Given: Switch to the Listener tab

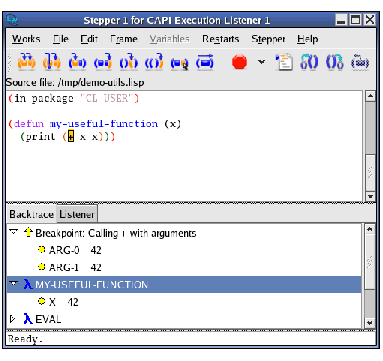Looking at the screenshot, I should [x=77, y=214].
